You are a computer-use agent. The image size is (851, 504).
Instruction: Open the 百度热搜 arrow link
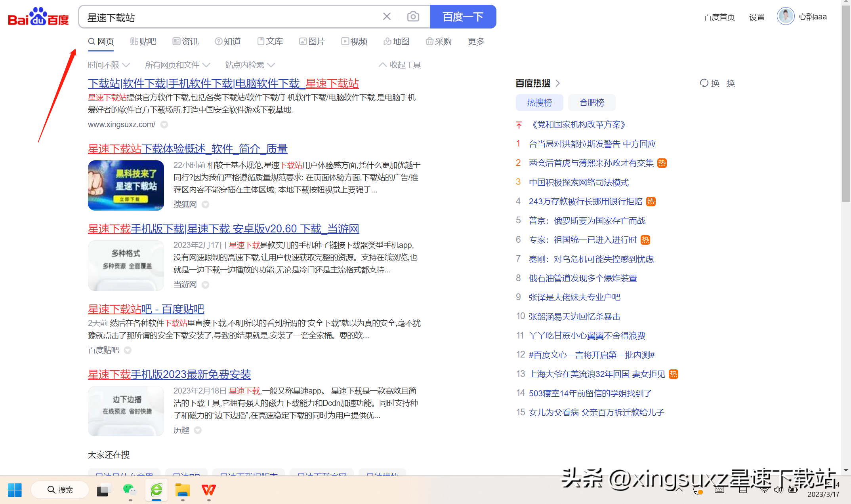(x=558, y=83)
